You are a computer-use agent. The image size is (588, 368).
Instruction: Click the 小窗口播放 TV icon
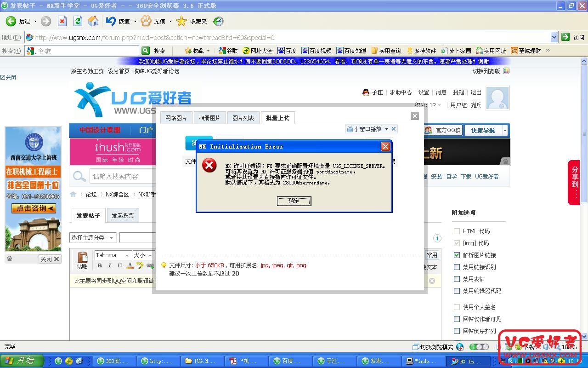coord(350,129)
